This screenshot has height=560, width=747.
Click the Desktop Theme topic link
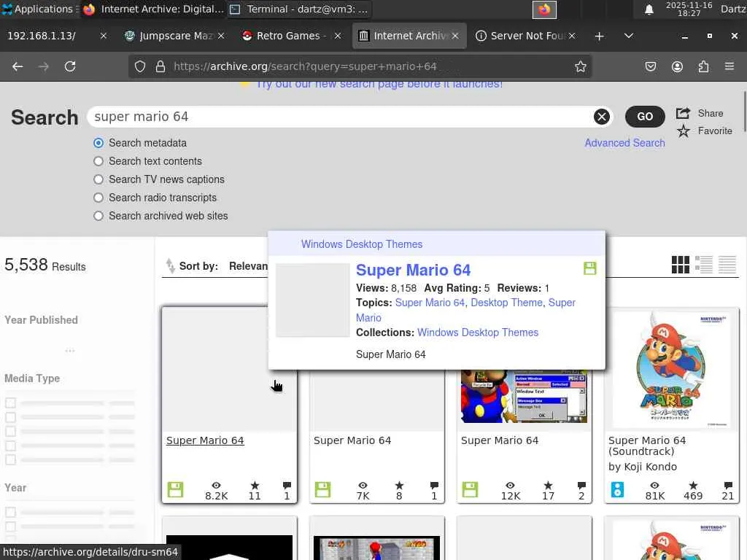pos(506,303)
